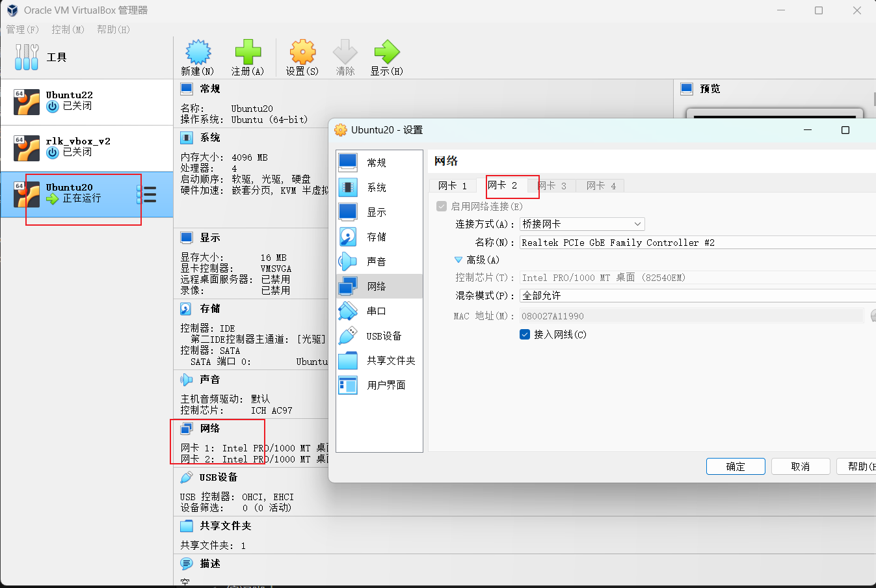Click the 取消 cancel button

click(x=801, y=466)
